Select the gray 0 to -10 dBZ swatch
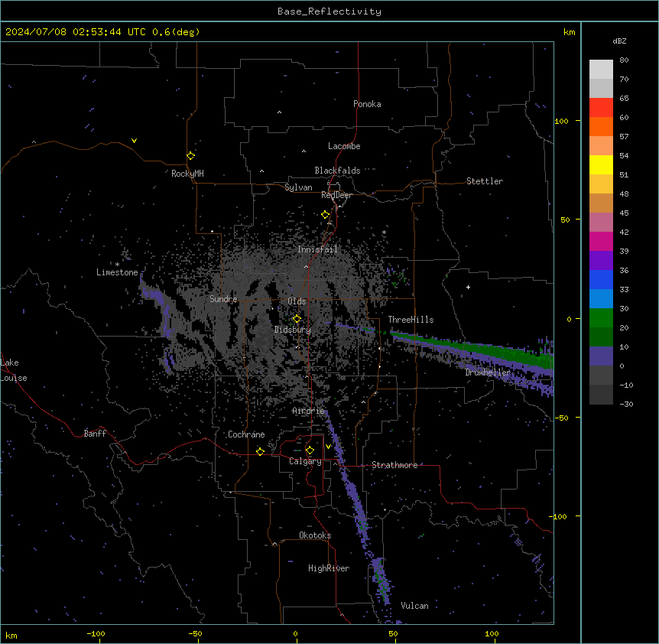The image size is (659, 644). 601,376
